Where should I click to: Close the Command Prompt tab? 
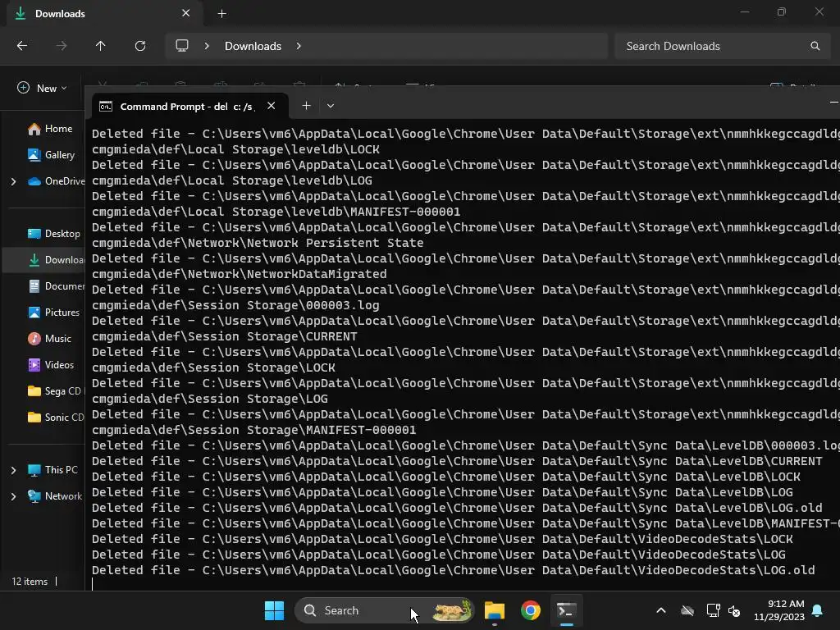(271, 106)
